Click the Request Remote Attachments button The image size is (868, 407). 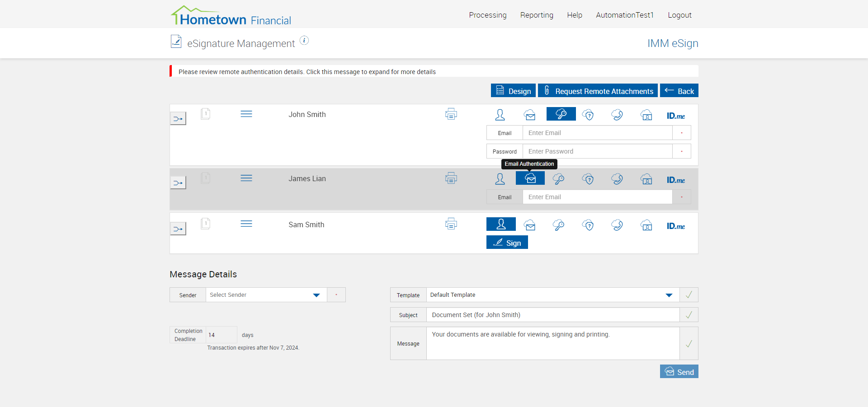[x=598, y=91]
